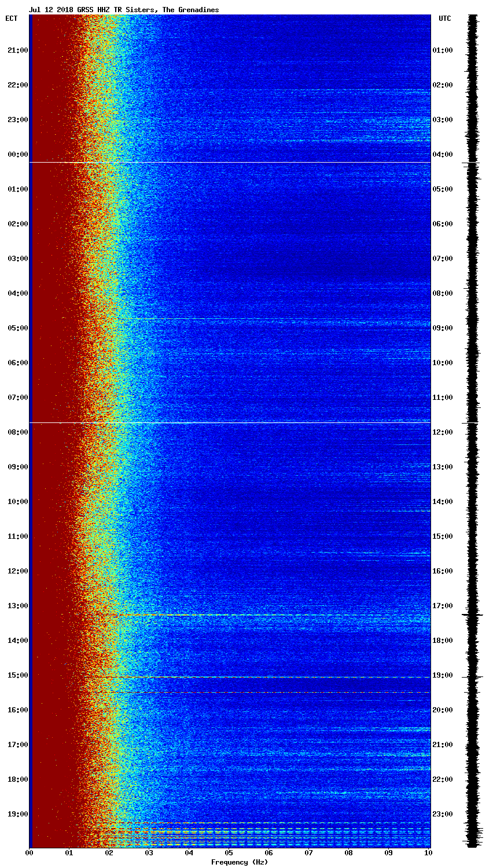Click the UTC axis label '01:00'
Image resolution: width=493 pixels, height=868 pixels.
(443, 50)
